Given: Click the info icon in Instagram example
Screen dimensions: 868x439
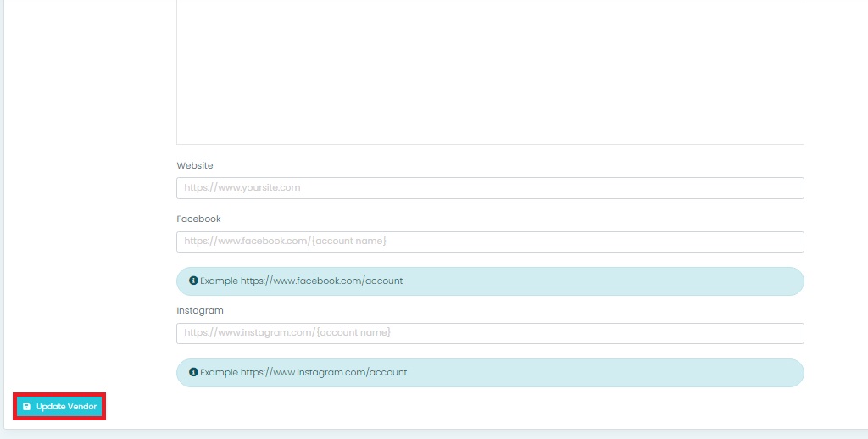Looking at the screenshot, I should 193,372.
